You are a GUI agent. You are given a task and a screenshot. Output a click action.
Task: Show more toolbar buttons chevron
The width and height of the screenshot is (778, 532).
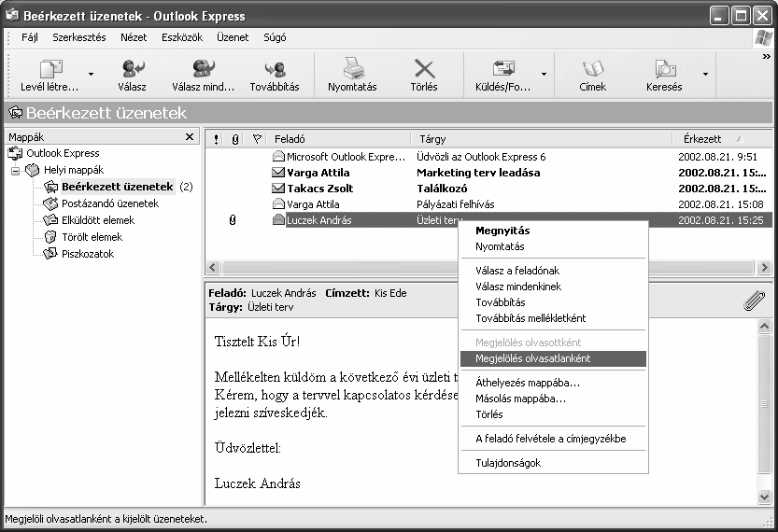pos(766,57)
